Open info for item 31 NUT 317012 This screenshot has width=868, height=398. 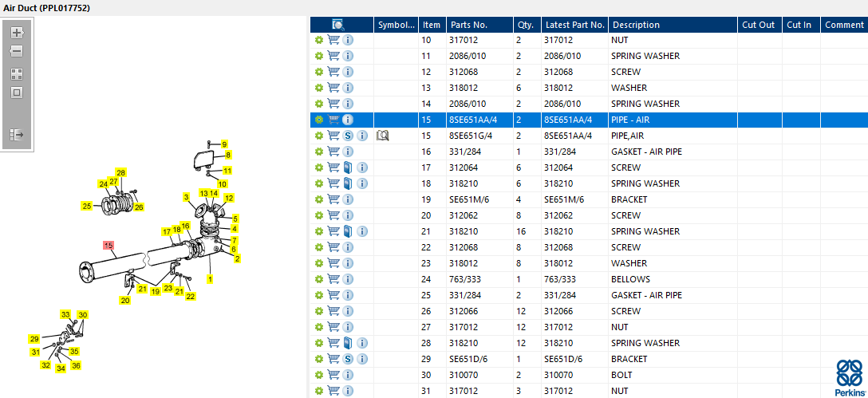(348, 391)
